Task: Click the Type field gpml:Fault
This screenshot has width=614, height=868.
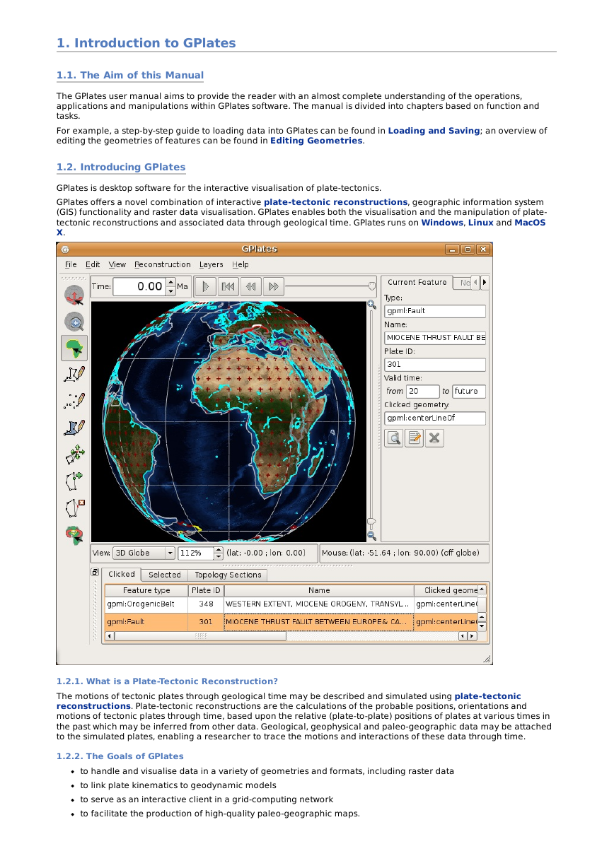Action: (435, 311)
